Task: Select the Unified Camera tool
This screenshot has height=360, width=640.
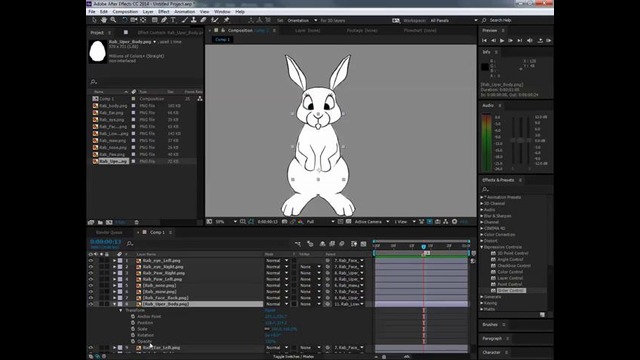Action: [134, 20]
